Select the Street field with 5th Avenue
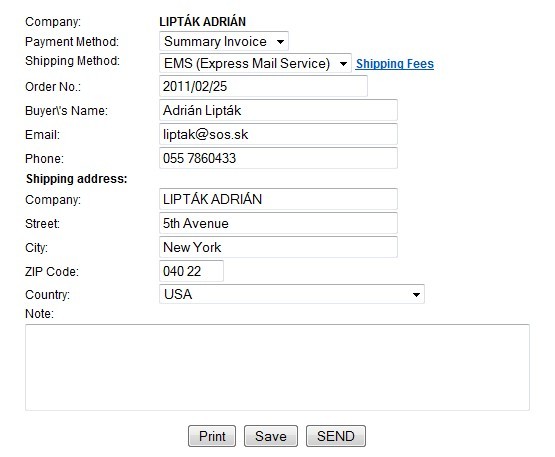Viewport: 555px width, 457px height. point(278,223)
